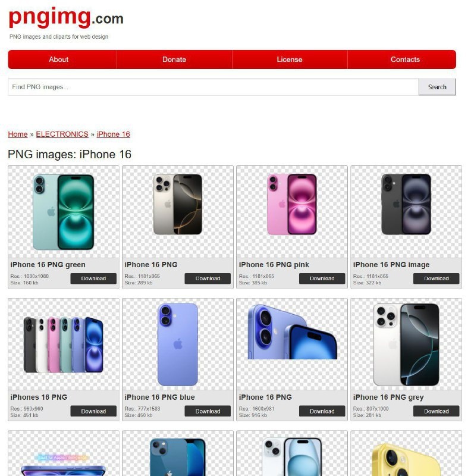The height and width of the screenshot is (476, 471).
Task: Open the pink iPhone 16 thumbnail
Action: [292, 212]
